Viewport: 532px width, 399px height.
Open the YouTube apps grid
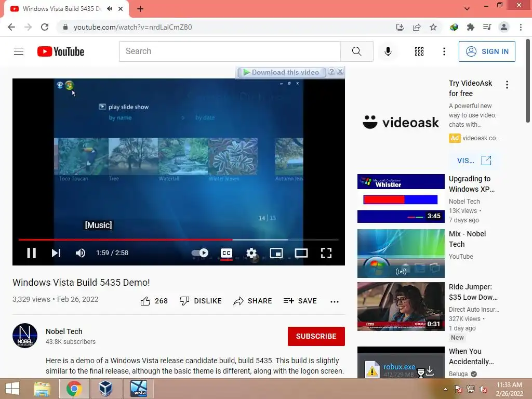(419, 51)
